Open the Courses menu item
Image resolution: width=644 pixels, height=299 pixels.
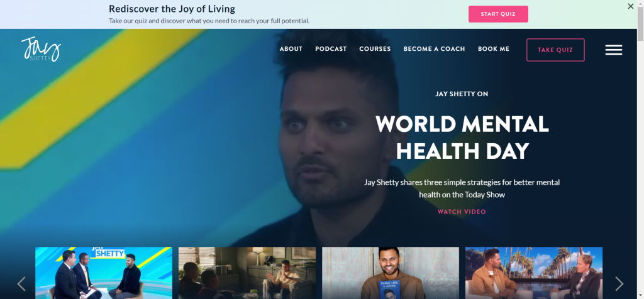pyautogui.click(x=375, y=49)
